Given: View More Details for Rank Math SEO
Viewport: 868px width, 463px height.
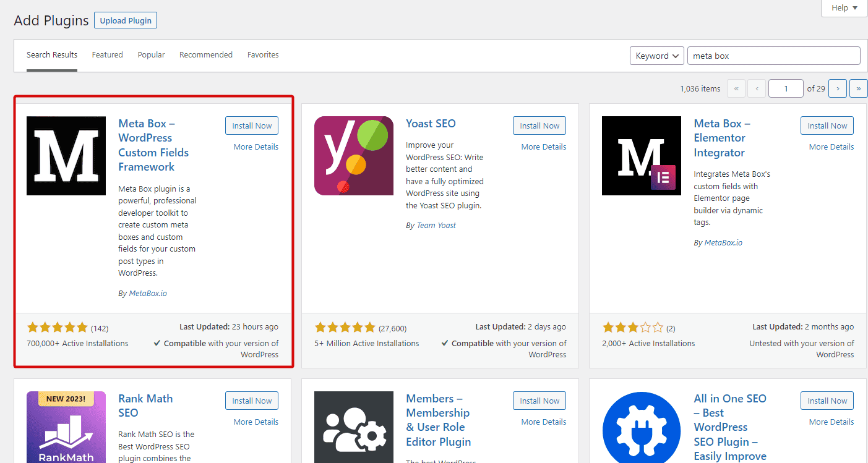Looking at the screenshot, I should tap(256, 422).
